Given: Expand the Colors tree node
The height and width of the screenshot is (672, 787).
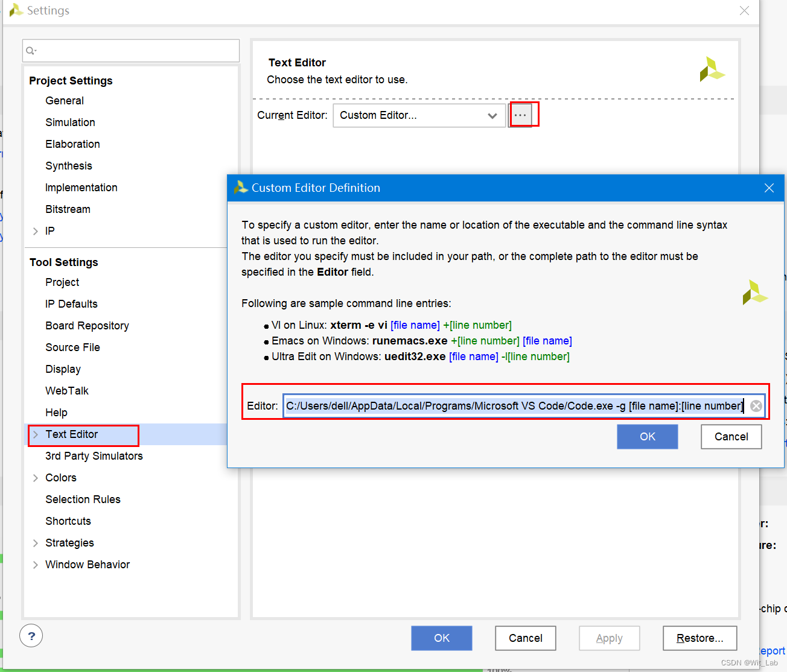Looking at the screenshot, I should (35, 478).
